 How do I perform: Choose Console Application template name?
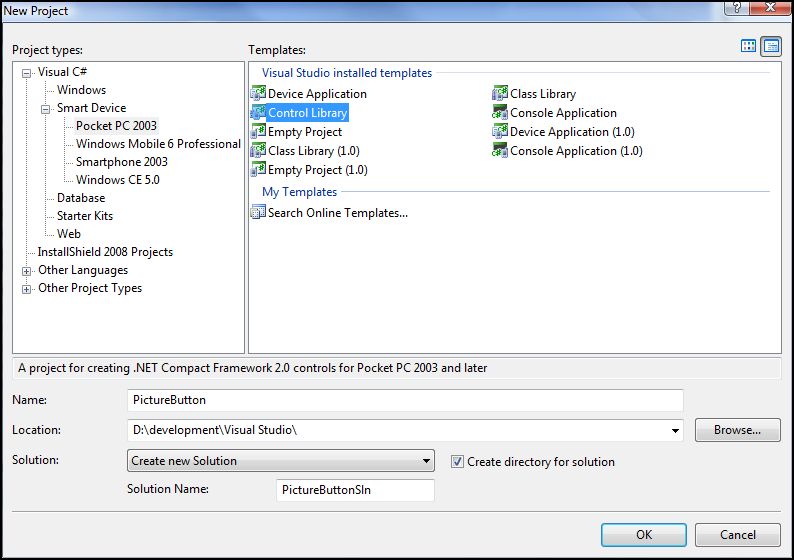(x=563, y=112)
